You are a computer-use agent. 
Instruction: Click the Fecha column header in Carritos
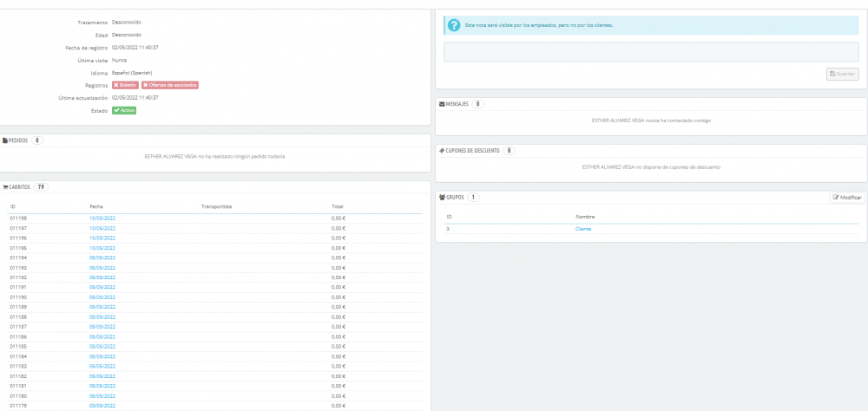click(x=96, y=206)
